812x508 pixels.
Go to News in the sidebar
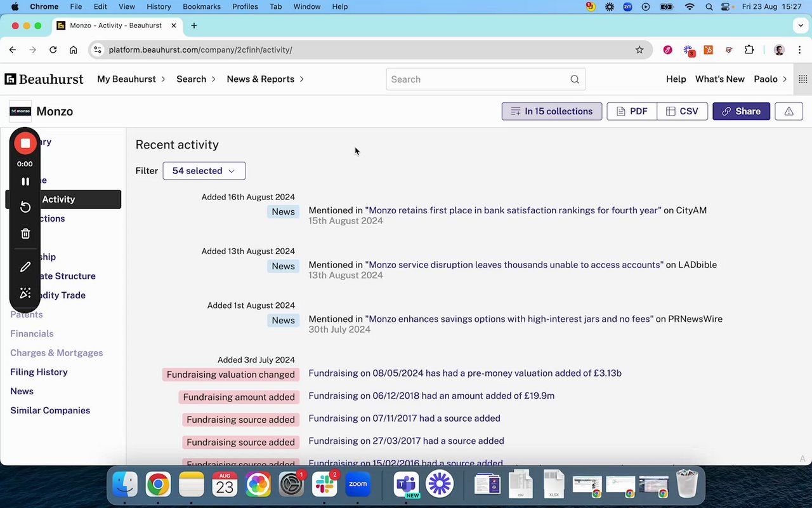[x=22, y=391]
